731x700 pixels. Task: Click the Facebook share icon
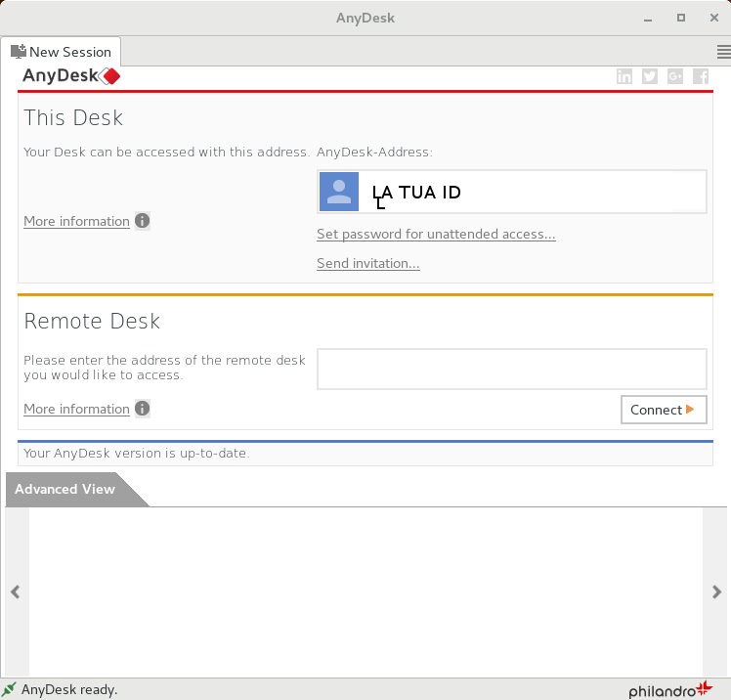[x=701, y=76]
